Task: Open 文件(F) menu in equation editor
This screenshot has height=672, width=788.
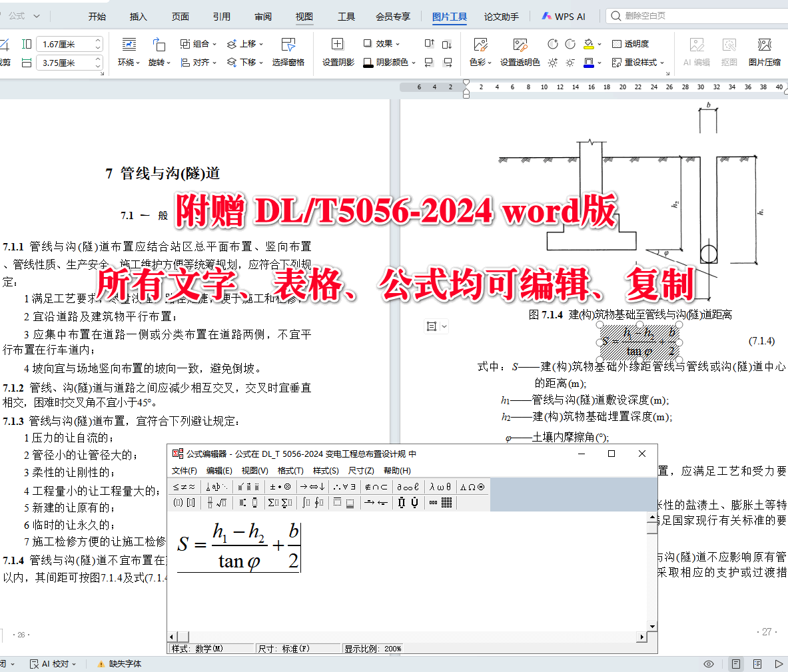Action: click(x=185, y=470)
